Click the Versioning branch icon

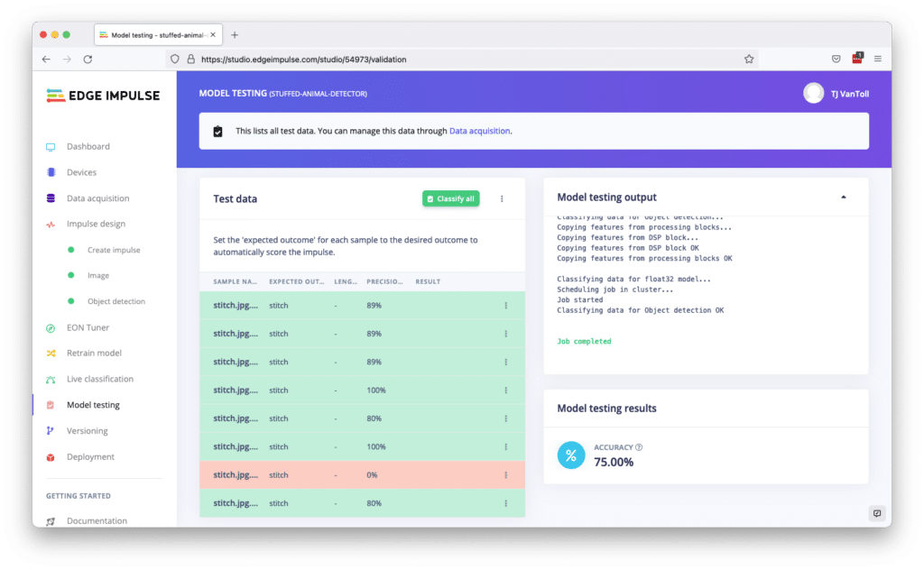click(x=51, y=431)
